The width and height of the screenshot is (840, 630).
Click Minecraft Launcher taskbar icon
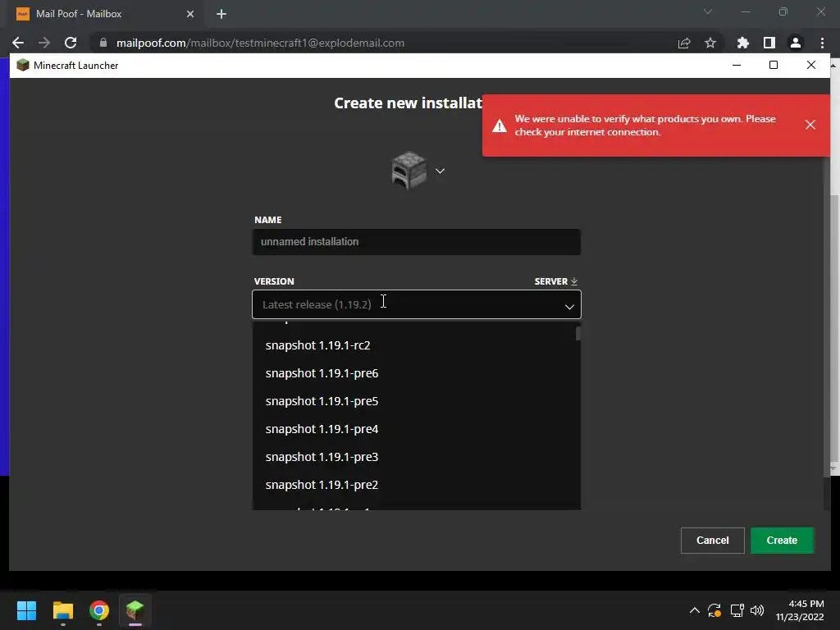[x=135, y=610]
